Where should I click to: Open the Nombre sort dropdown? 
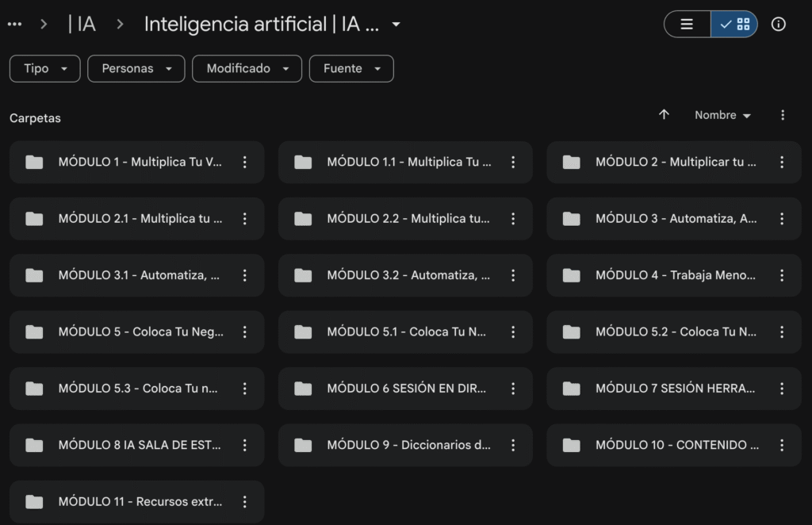pos(722,115)
